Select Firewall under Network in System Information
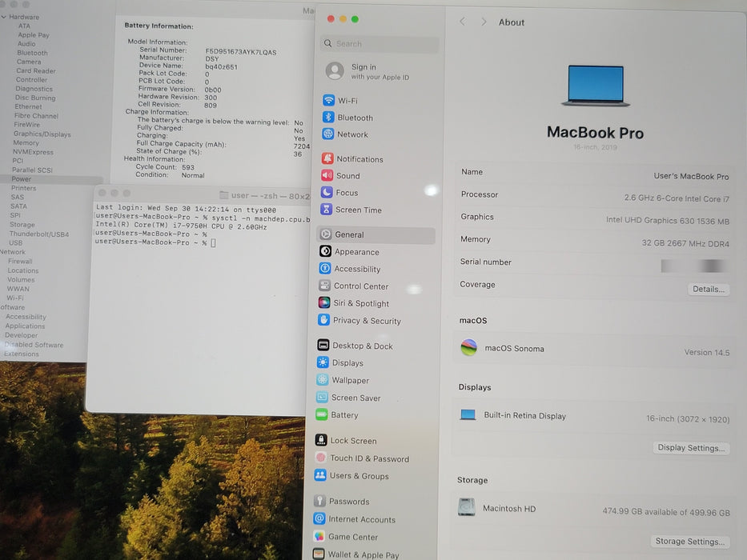The height and width of the screenshot is (560, 747). [x=20, y=261]
